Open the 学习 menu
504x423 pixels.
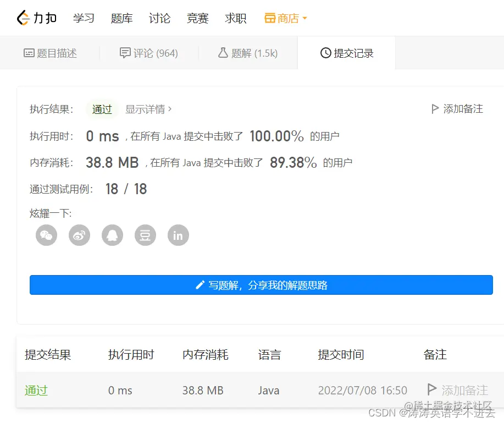(x=84, y=18)
